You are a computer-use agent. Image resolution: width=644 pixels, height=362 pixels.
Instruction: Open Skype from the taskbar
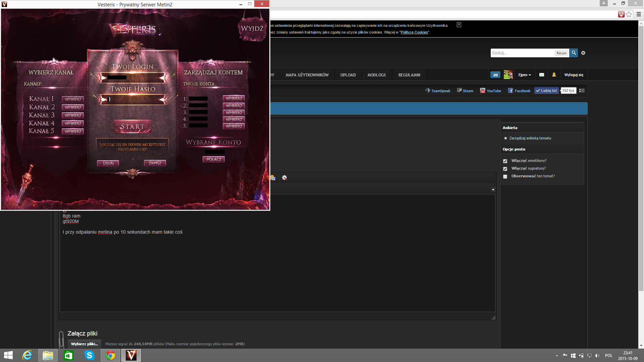click(x=89, y=355)
